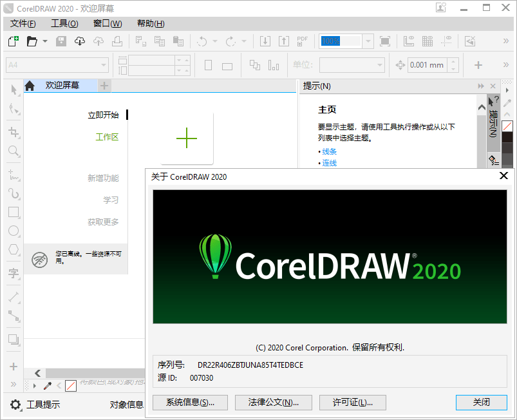
Task: Open the 帮助(H) menu
Action: click(x=151, y=24)
